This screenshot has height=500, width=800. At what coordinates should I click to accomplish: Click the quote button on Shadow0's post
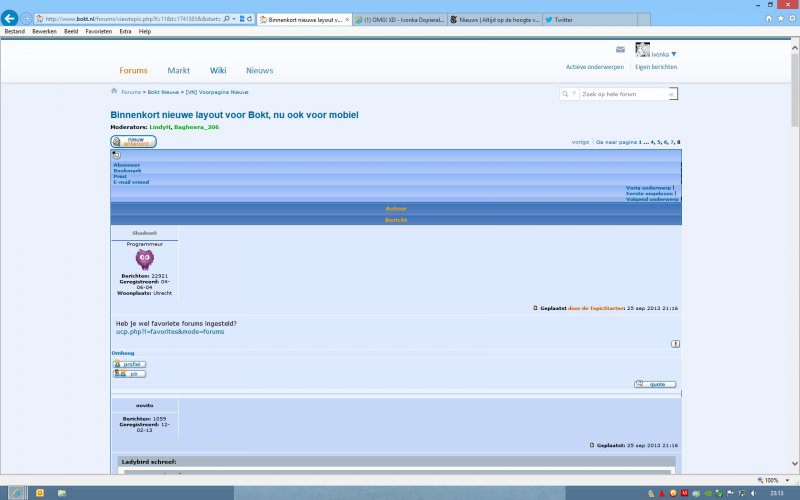pyautogui.click(x=655, y=384)
